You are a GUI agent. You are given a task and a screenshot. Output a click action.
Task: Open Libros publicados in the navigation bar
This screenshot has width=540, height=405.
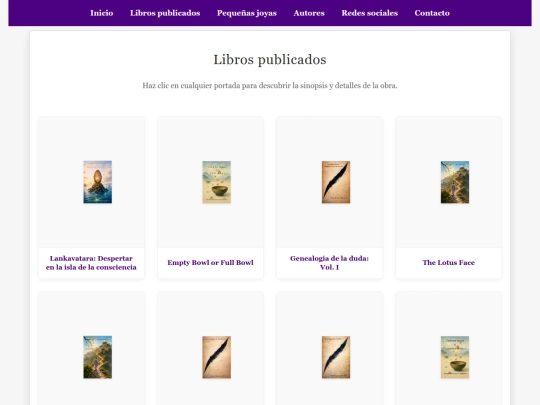point(165,13)
